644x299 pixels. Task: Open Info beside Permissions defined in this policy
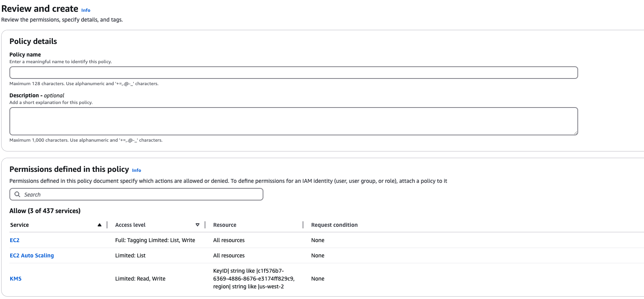(x=136, y=170)
